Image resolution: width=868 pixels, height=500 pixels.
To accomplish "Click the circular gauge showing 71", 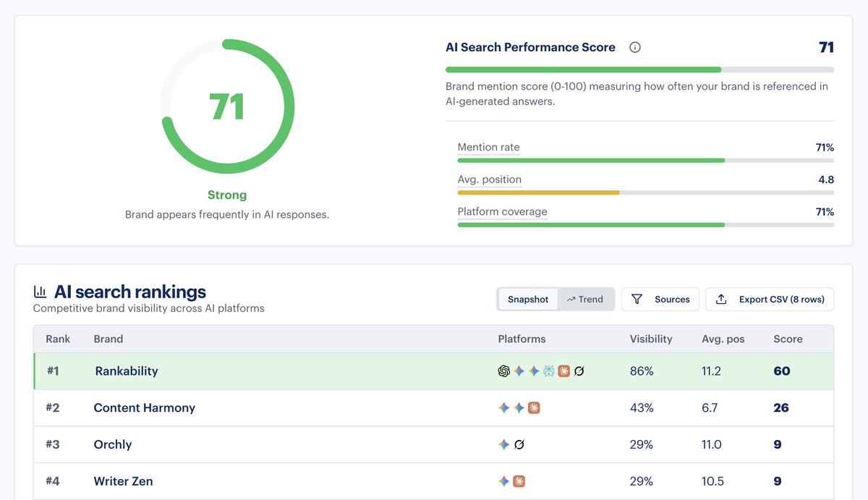I will [x=227, y=106].
